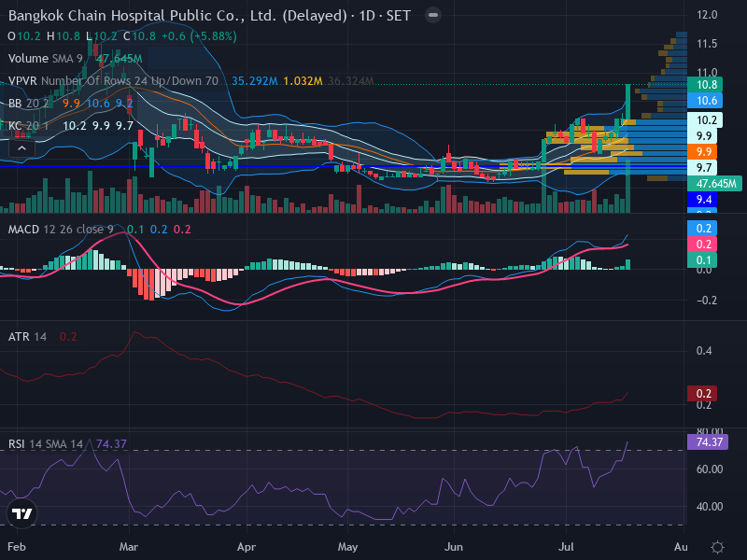The height and width of the screenshot is (560, 747).
Task: Select the blue 9.4 price axis label
Action: tap(702, 200)
